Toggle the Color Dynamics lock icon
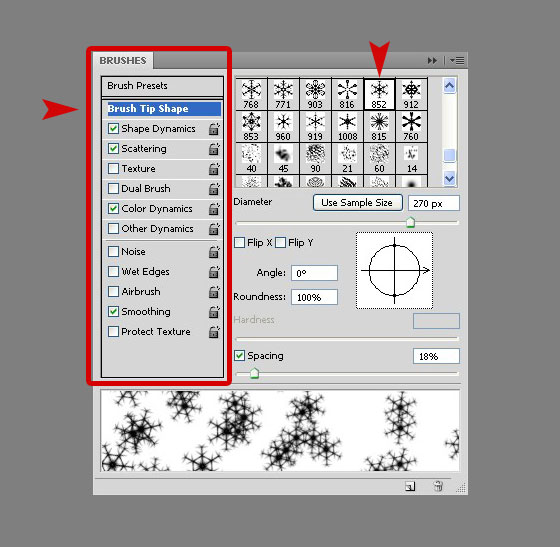This screenshot has width=560, height=547. click(214, 209)
